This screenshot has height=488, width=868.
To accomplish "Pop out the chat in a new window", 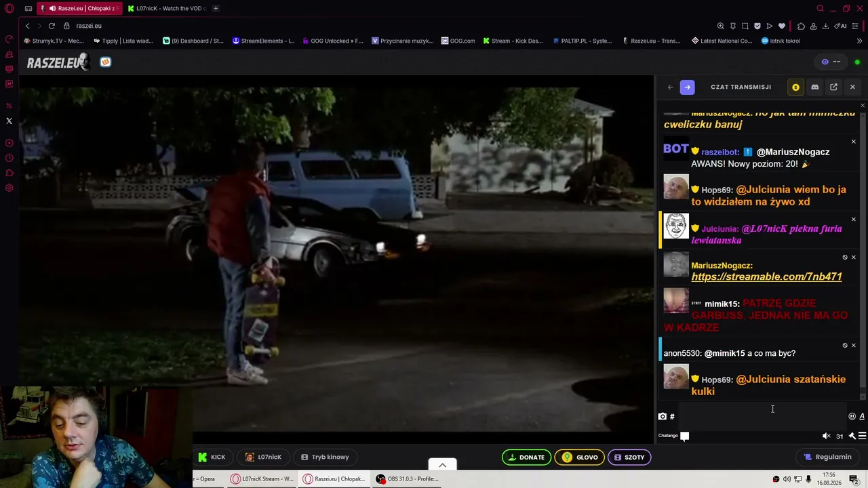I will (833, 87).
